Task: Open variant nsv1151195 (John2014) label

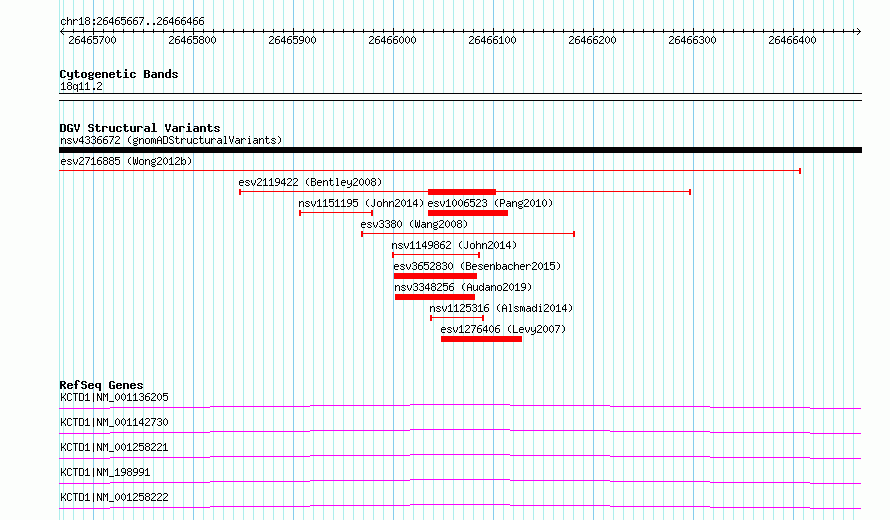Action: point(361,203)
